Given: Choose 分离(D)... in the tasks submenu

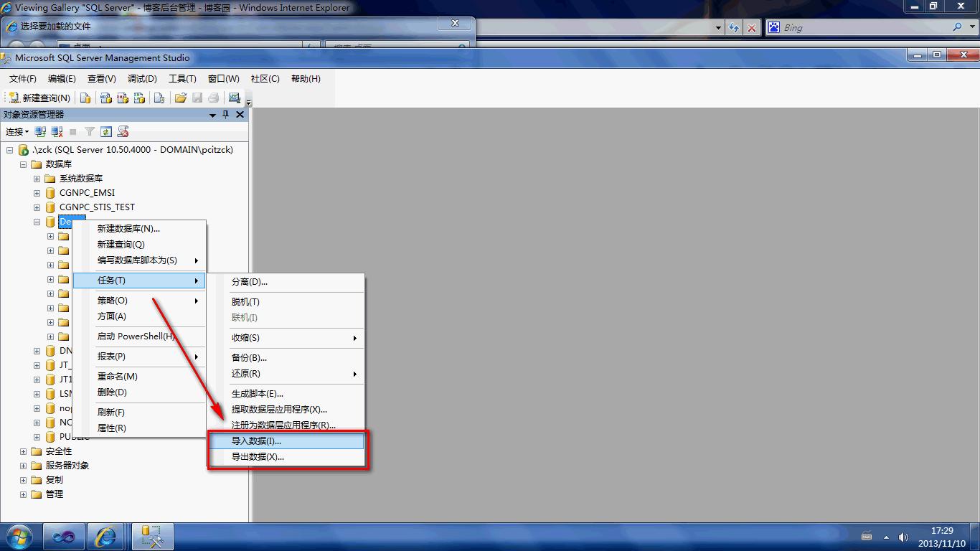Looking at the screenshot, I should pyautogui.click(x=286, y=282).
